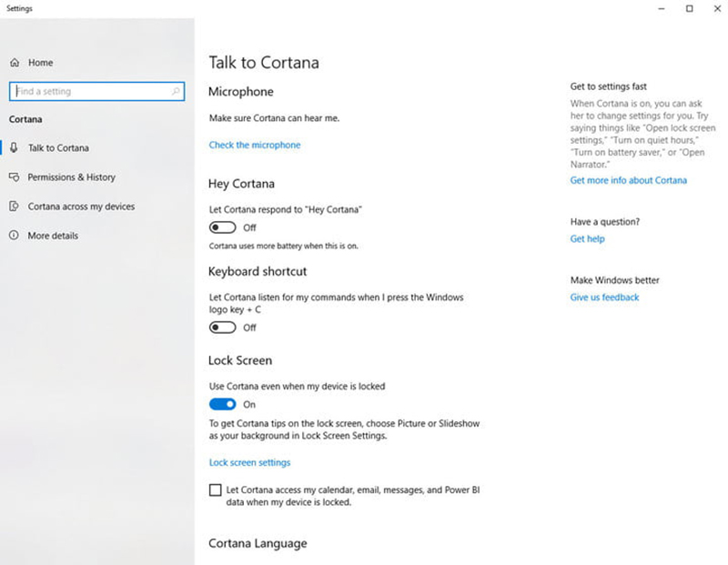Open Get more info about Cortana link
Image resolution: width=728 pixels, height=565 pixels.
point(628,180)
